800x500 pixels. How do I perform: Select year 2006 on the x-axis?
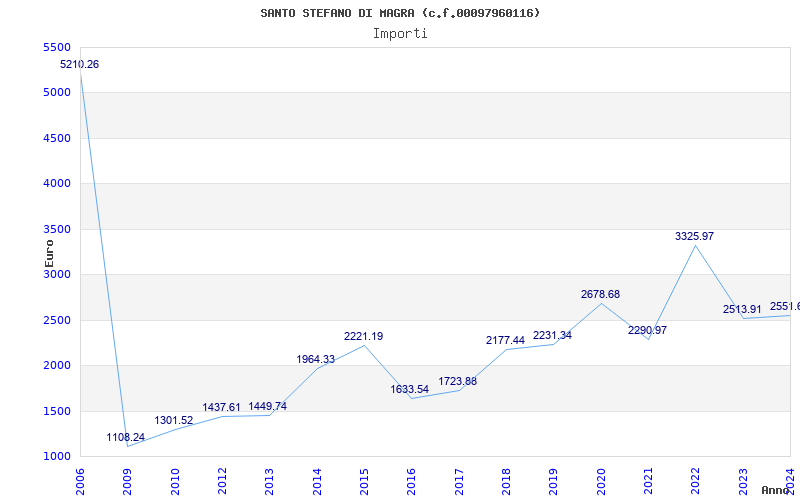point(81,478)
